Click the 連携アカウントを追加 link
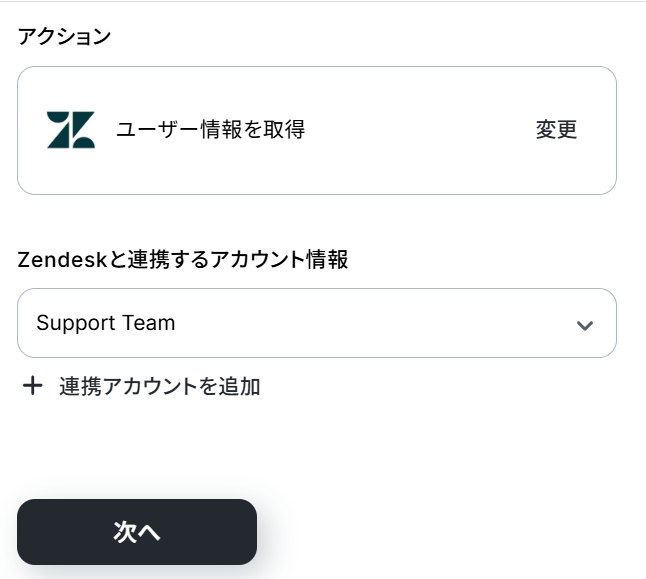This screenshot has width=646, height=579. click(x=160, y=386)
